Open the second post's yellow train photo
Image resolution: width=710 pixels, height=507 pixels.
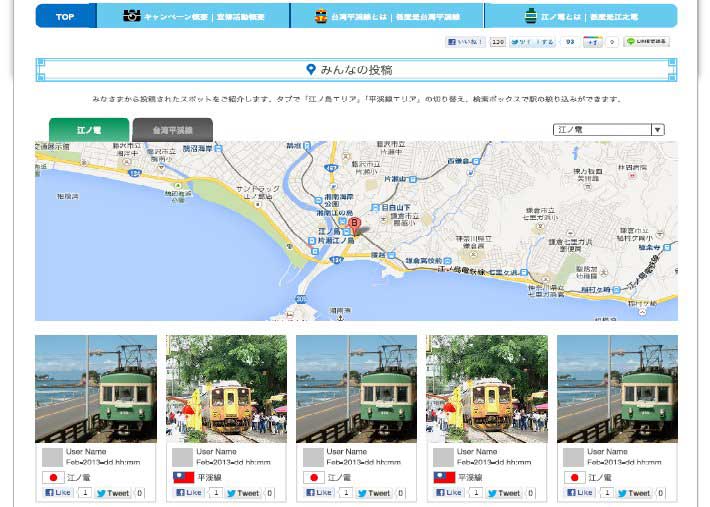[x=226, y=388]
